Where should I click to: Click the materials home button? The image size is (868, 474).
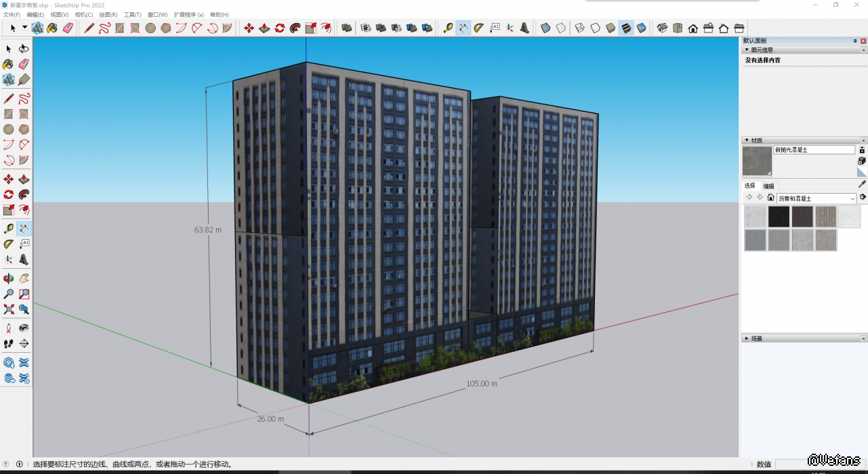[x=770, y=198]
